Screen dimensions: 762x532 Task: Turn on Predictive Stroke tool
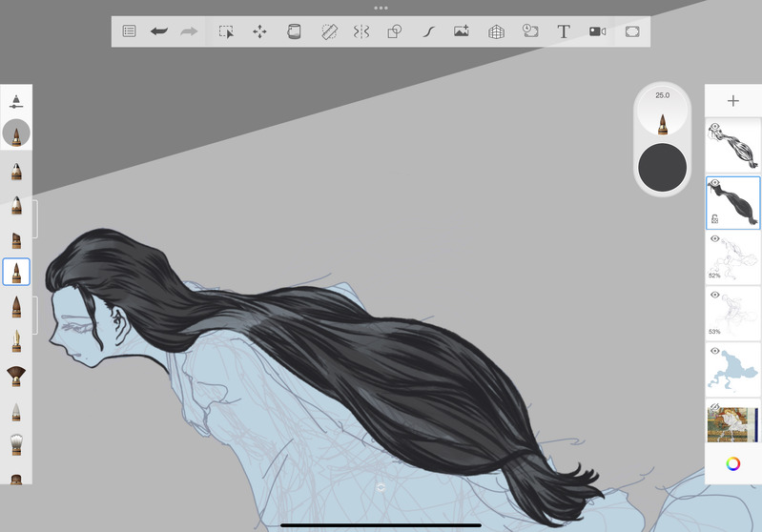(x=428, y=32)
